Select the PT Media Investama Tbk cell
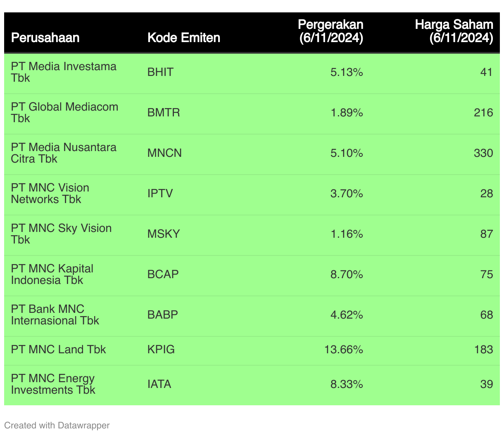Viewport: 504px width, 435px height. coord(64,72)
